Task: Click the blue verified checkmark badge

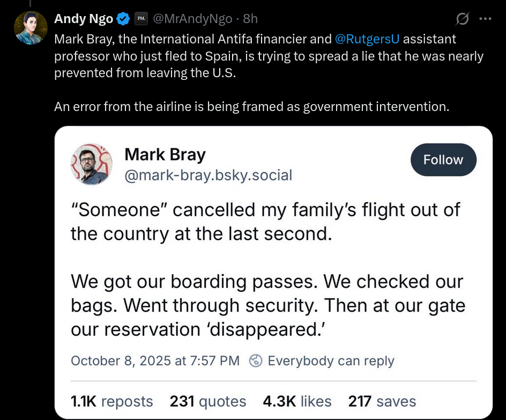Action: [x=123, y=19]
